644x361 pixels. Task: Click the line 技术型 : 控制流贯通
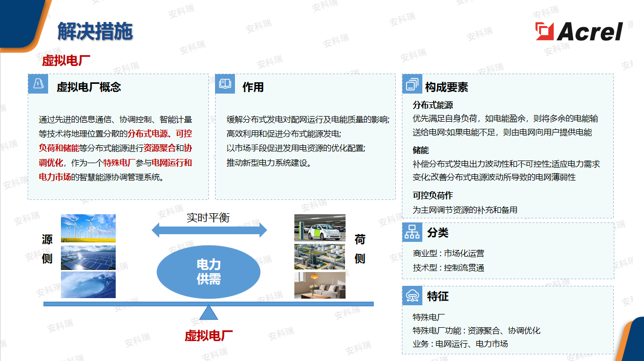pyautogui.click(x=448, y=267)
